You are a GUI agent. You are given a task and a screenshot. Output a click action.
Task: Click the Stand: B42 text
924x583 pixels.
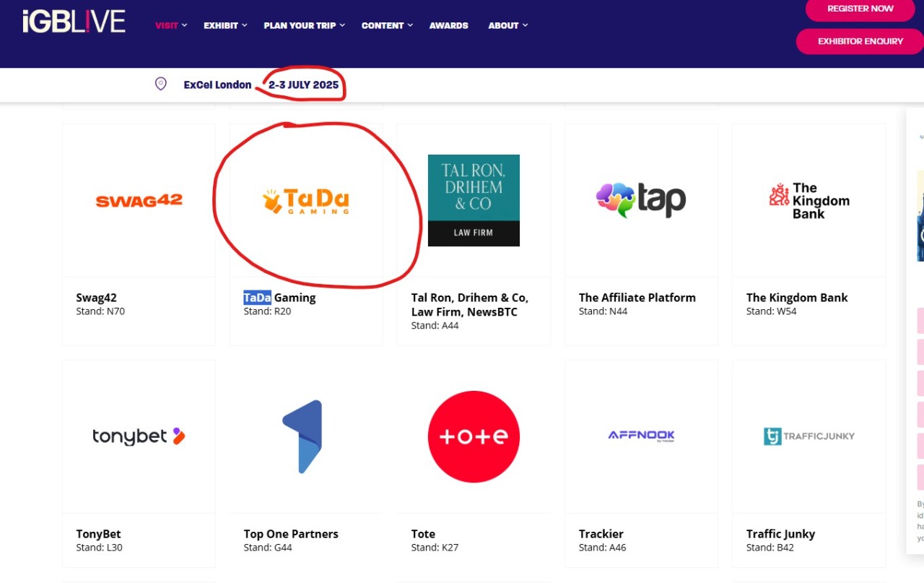(770, 548)
